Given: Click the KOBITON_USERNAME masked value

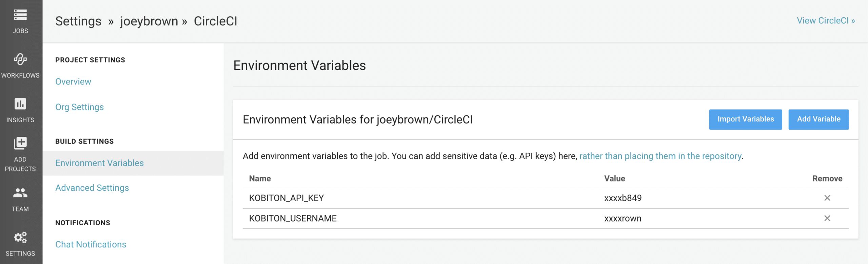Looking at the screenshot, I should pos(623,219).
